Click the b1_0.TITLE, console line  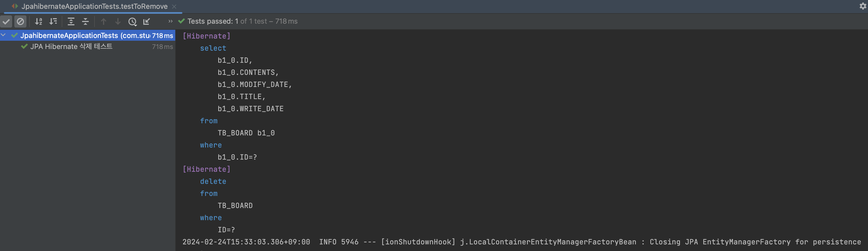(242, 97)
